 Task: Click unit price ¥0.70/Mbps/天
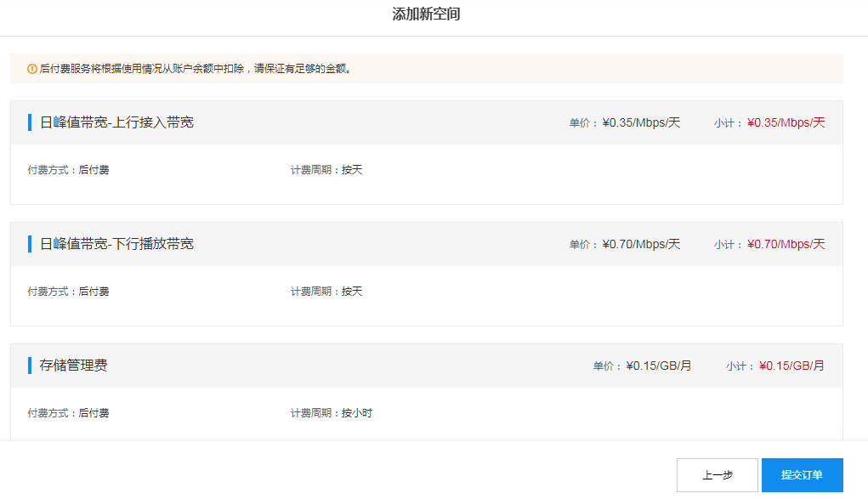tap(641, 244)
